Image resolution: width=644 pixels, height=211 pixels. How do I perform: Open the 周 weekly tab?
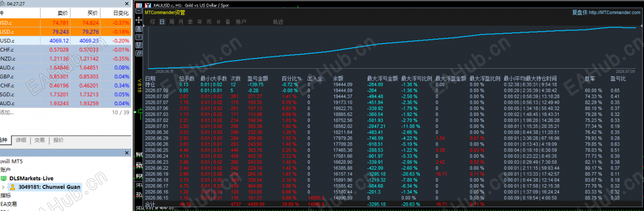tap(171, 22)
